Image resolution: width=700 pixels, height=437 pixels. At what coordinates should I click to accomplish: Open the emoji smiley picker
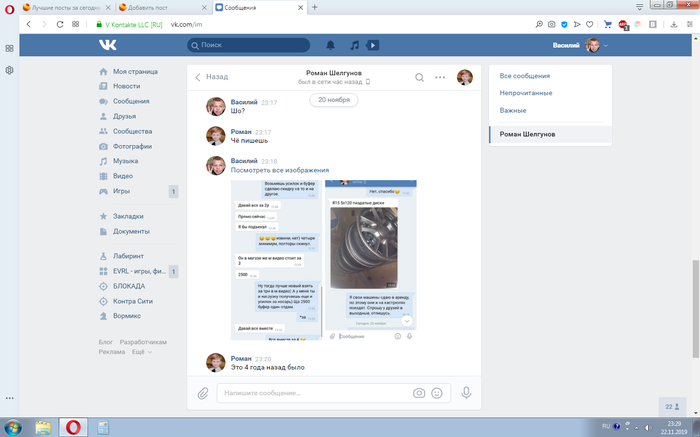(436, 393)
